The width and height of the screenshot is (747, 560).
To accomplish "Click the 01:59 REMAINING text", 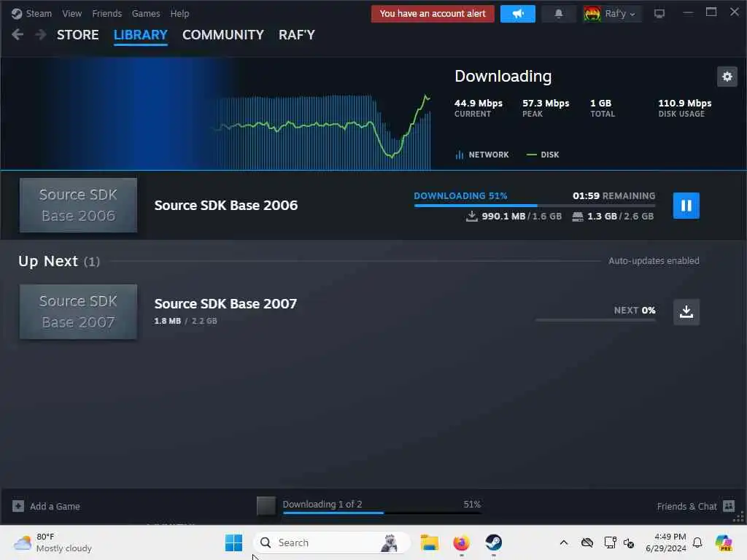I will pyautogui.click(x=614, y=195).
